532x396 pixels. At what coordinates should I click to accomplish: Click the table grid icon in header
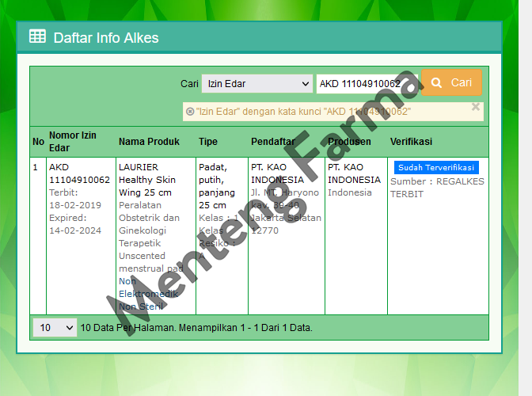(37, 36)
